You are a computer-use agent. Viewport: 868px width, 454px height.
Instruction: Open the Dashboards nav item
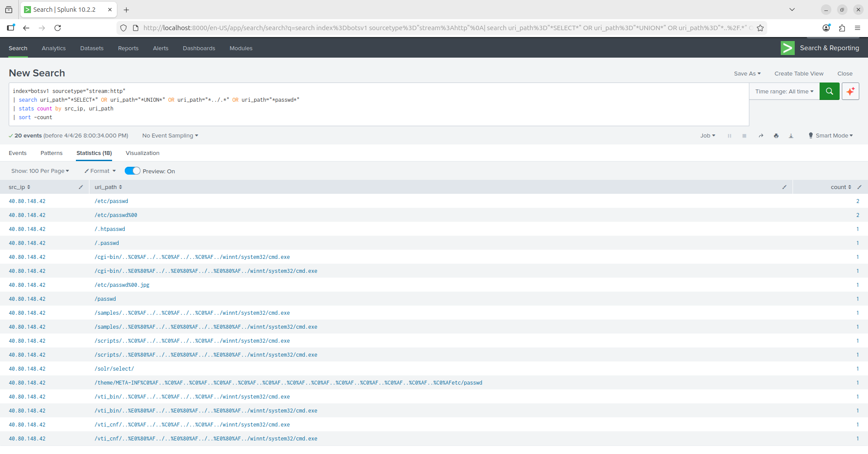(199, 48)
